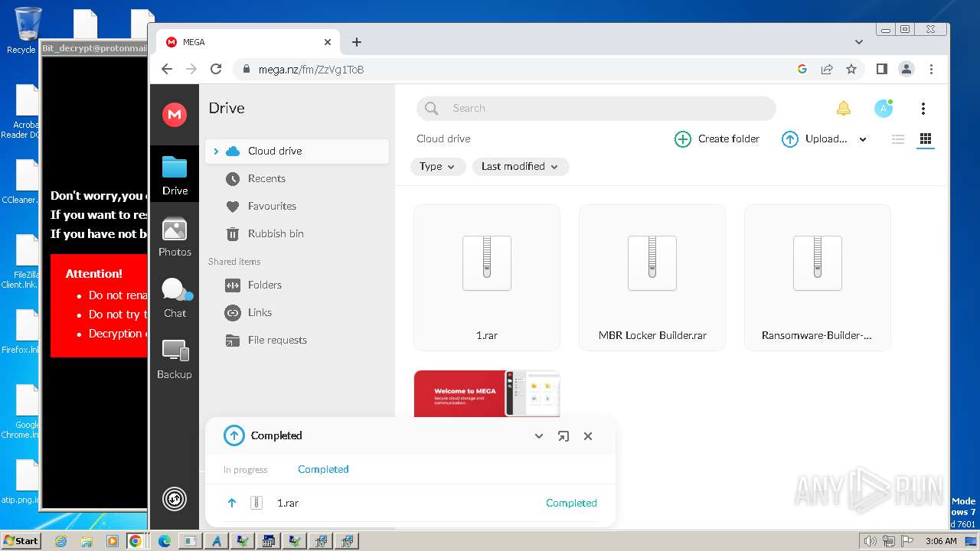Open the Backup section
The image size is (980, 551).
point(175,359)
